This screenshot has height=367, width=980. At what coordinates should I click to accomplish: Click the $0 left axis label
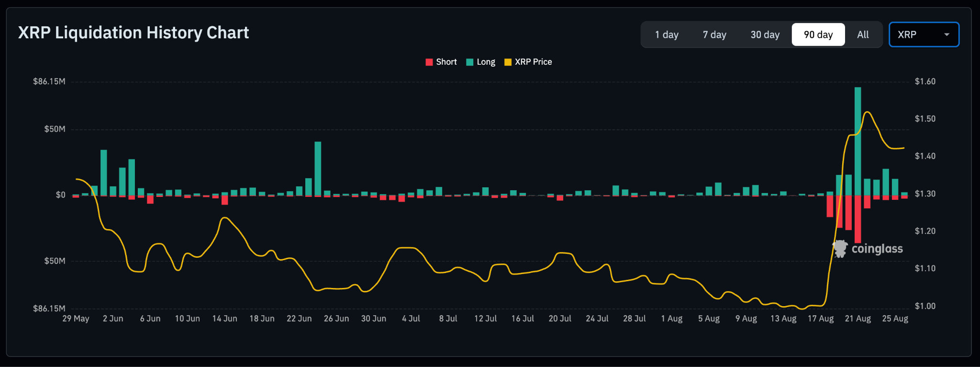pos(60,195)
